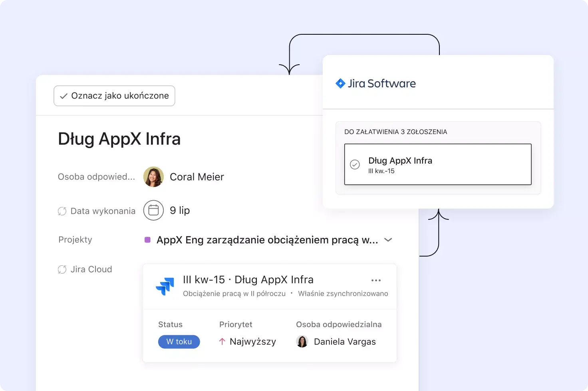This screenshot has width=588, height=391.
Task: Select the Dług AppX Infra task title
Action: [119, 138]
